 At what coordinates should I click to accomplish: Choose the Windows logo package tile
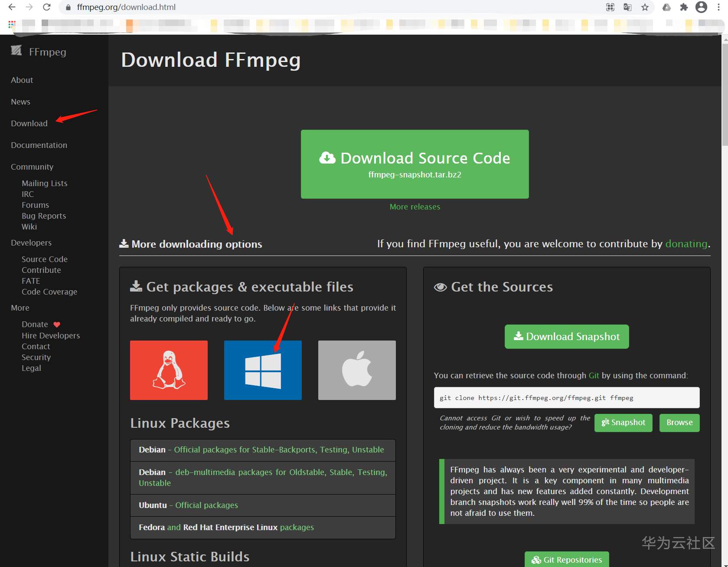tap(263, 370)
